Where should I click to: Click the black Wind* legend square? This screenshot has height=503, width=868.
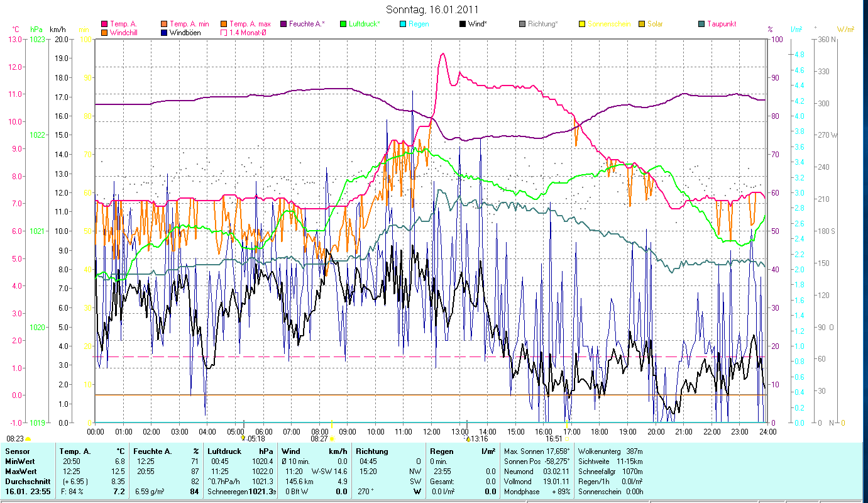463,24
